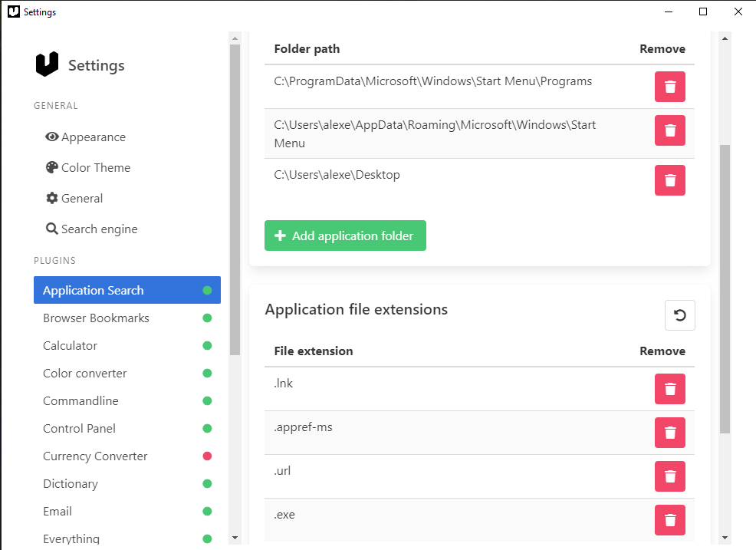Open Appearance settings via the eye icon

tap(52, 137)
